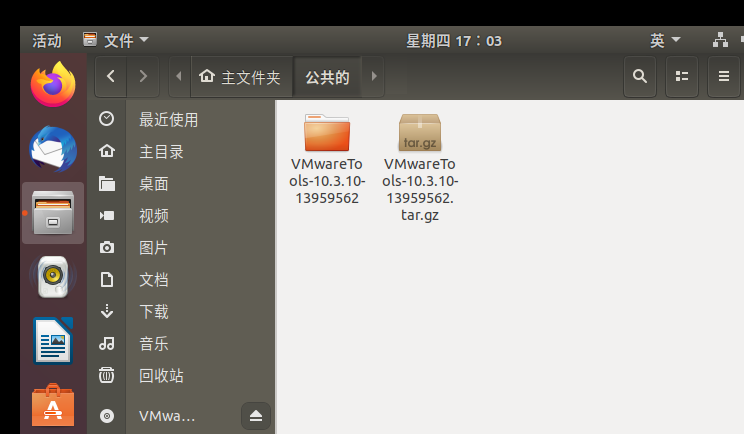Click the Recent clock icon in sidebar
The image size is (744, 434).
click(x=106, y=119)
